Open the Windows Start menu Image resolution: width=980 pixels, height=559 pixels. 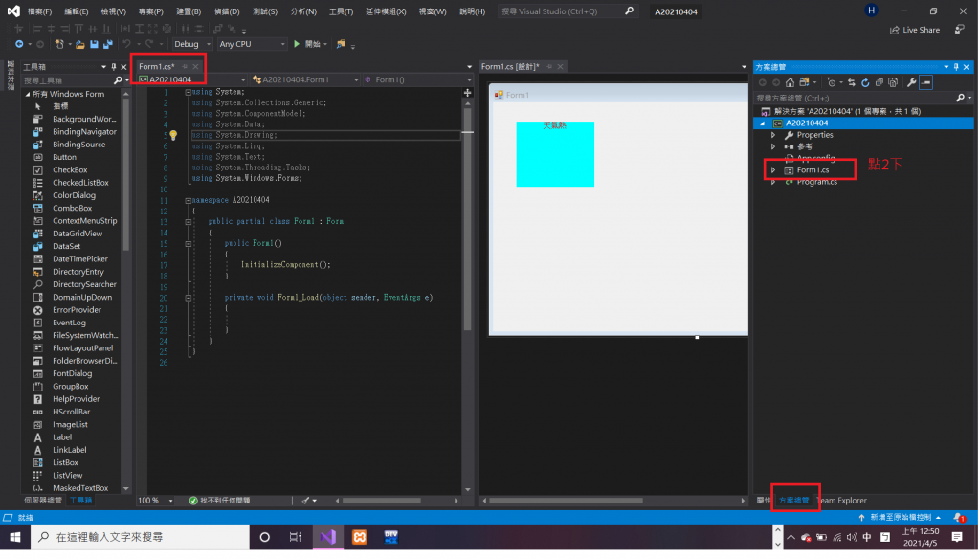coord(15,537)
